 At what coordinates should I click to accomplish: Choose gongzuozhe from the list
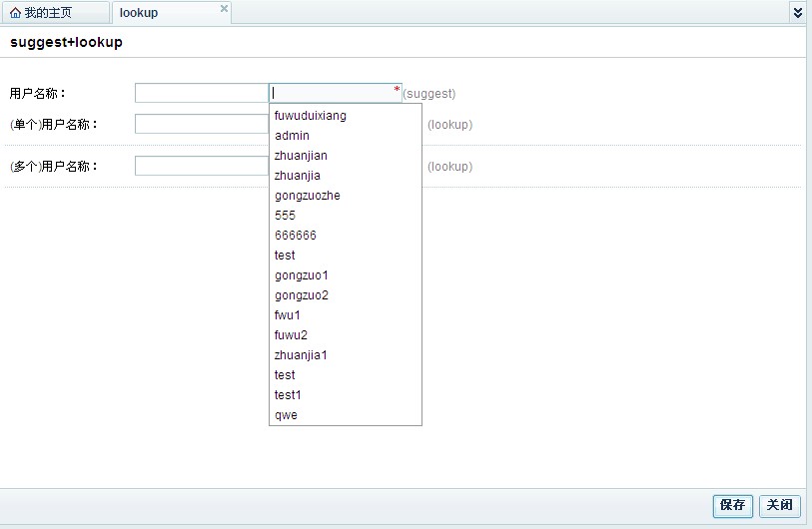[346, 196]
